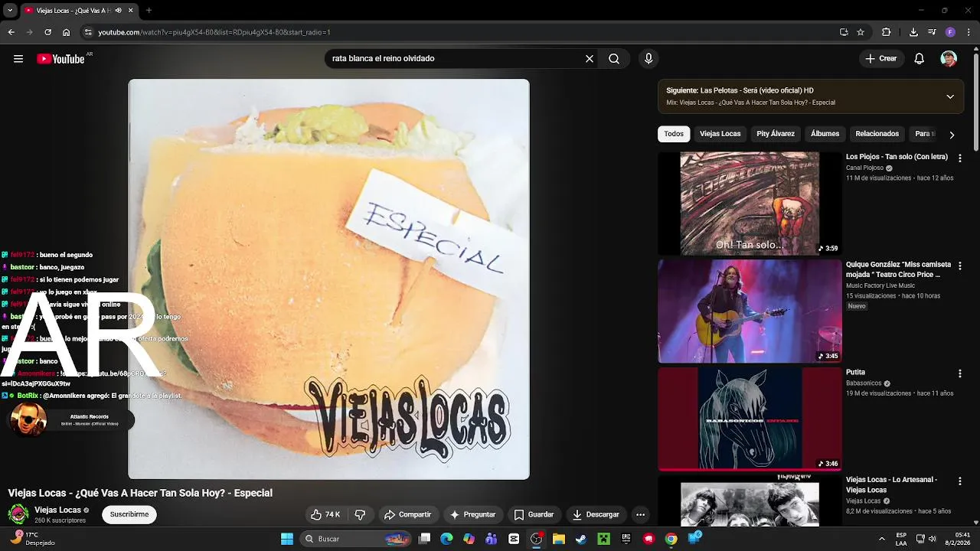980x551 pixels.
Task: Open the Viejas Locas channel avatar
Action: [x=18, y=514]
